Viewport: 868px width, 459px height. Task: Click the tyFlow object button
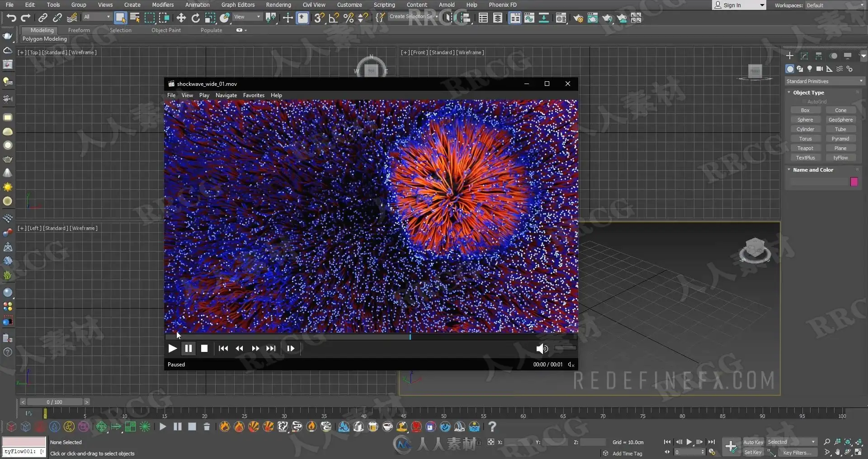pos(840,158)
